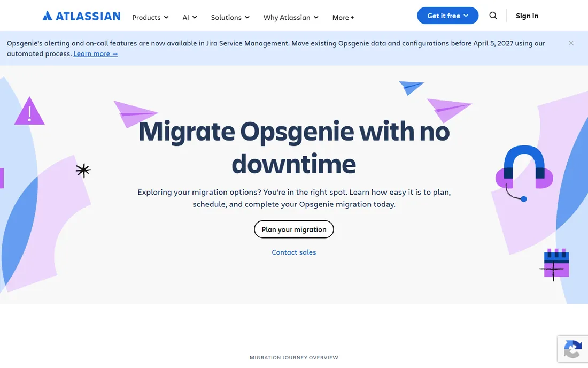Click the Atlassian logo
The height and width of the screenshot is (368, 588).
pyautogui.click(x=81, y=16)
